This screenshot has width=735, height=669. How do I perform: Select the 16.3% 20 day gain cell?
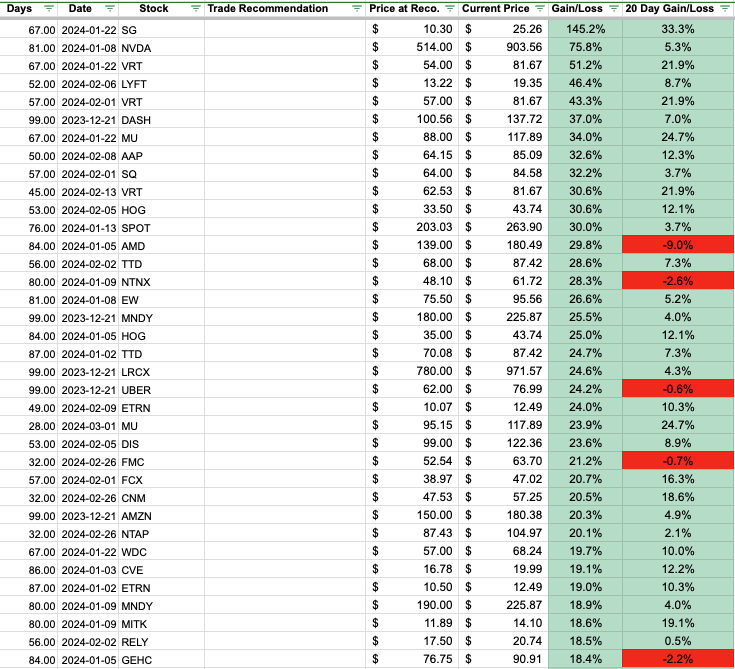(x=678, y=479)
